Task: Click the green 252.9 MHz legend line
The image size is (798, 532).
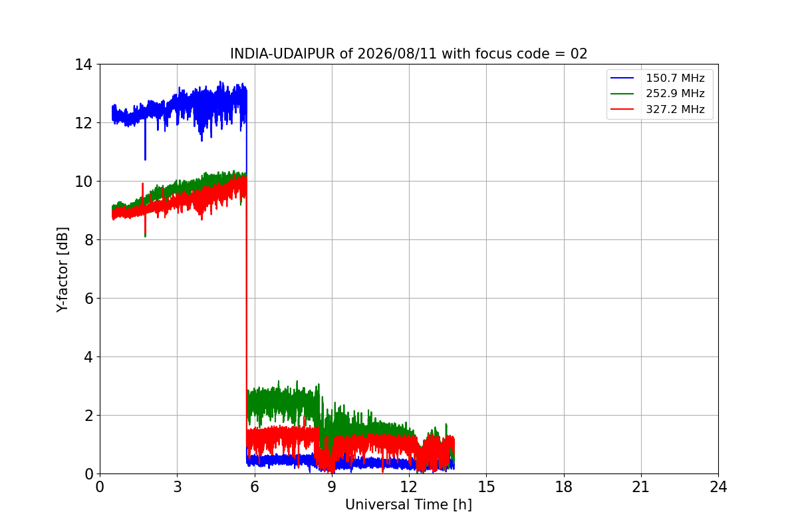Action: tap(624, 94)
